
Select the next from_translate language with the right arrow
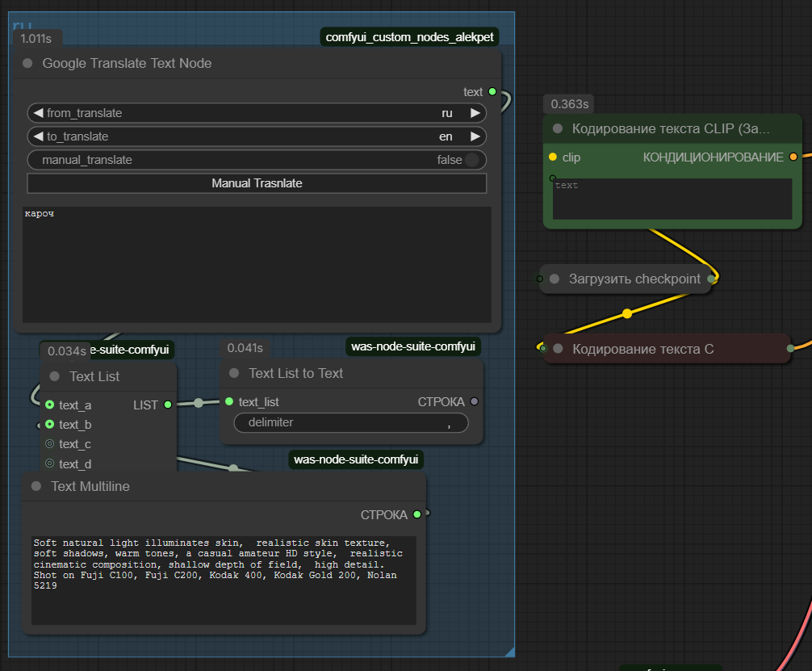point(476,113)
